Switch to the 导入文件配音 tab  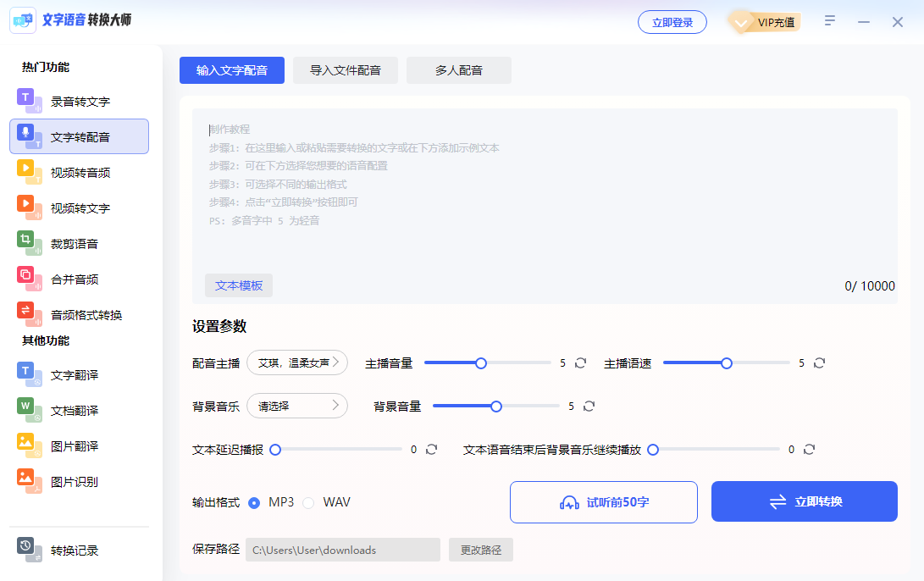[x=345, y=70]
